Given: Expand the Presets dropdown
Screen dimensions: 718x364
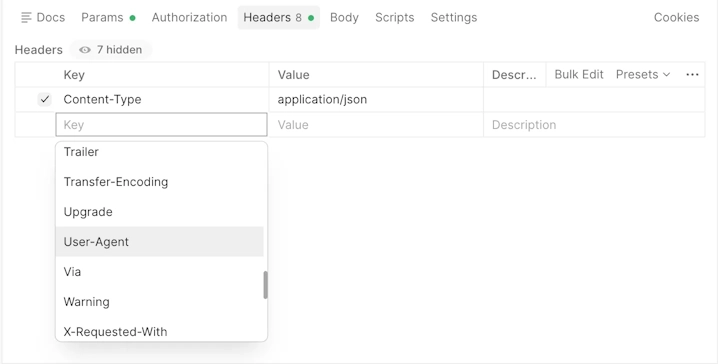Looking at the screenshot, I should pos(643,75).
